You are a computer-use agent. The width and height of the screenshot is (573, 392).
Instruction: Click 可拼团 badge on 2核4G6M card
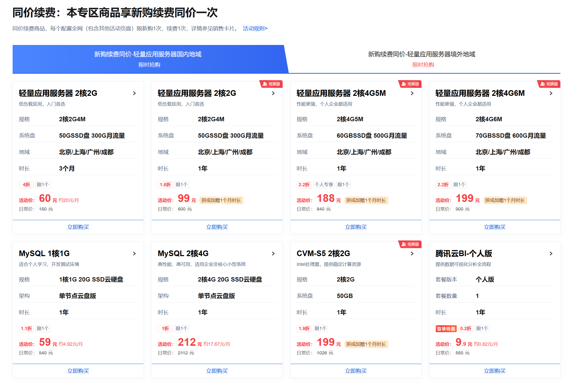pyautogui.click(x=549, y=84)
